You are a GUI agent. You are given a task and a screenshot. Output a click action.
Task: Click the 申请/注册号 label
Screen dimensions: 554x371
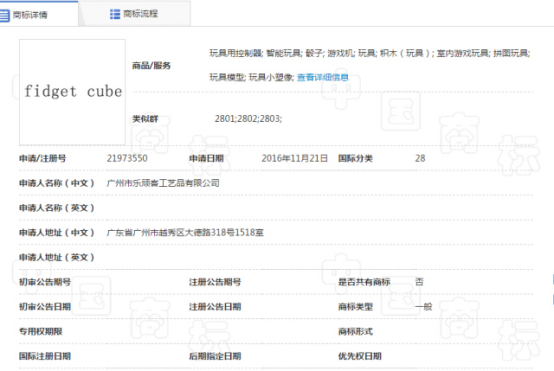coord(42,158)
